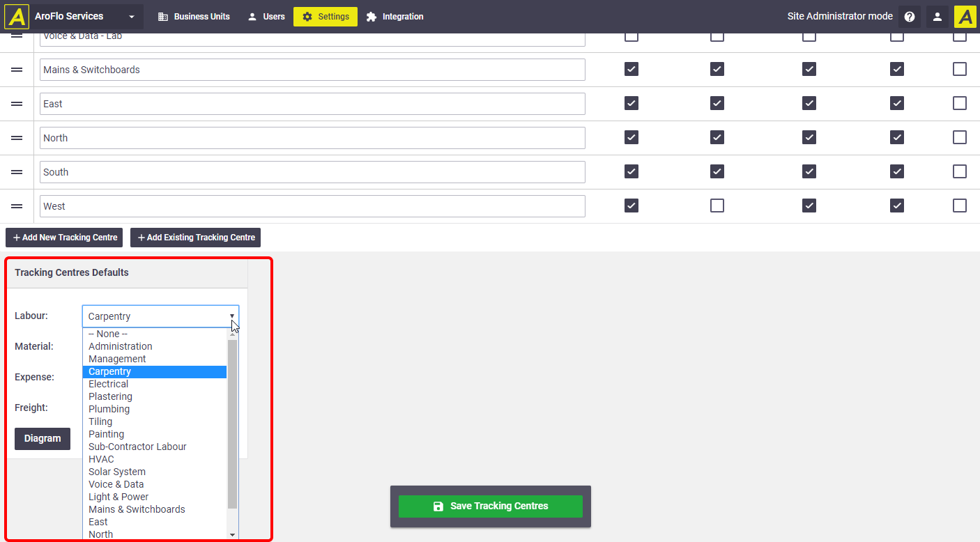The image size is (980, 542).
Task: Click the Mains & Switchboards name field
Action: [x=312, y=70]
